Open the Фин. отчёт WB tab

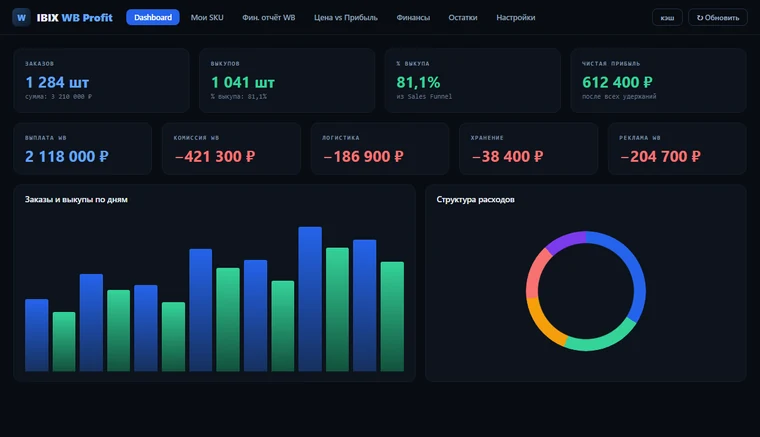point(269,17)
